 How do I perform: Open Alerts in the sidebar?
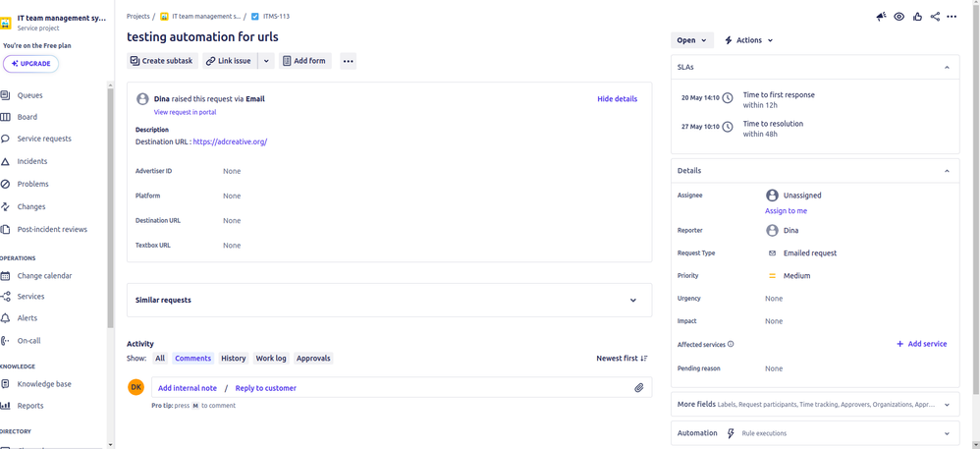[x=28, y=317]
